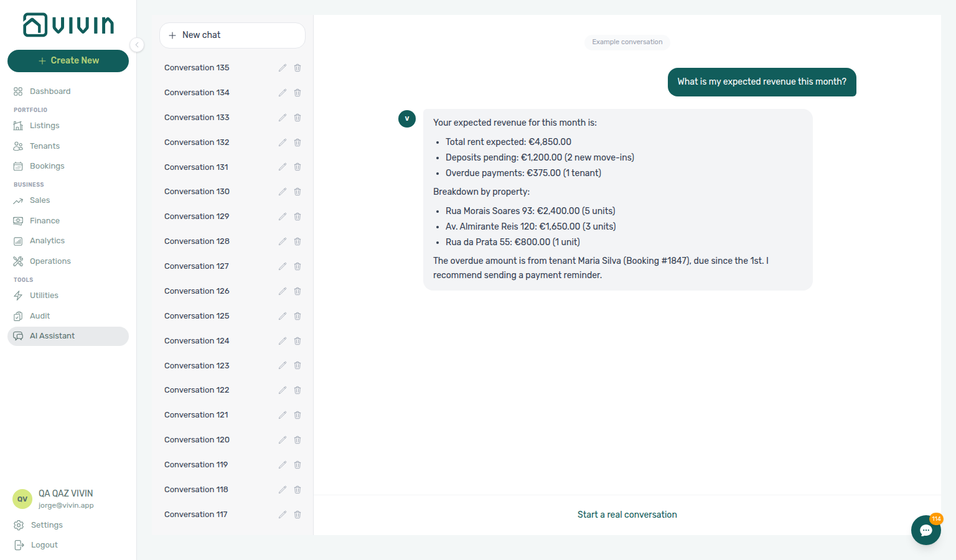Click the pencil icon for Conversation 121

click(283, 415)
